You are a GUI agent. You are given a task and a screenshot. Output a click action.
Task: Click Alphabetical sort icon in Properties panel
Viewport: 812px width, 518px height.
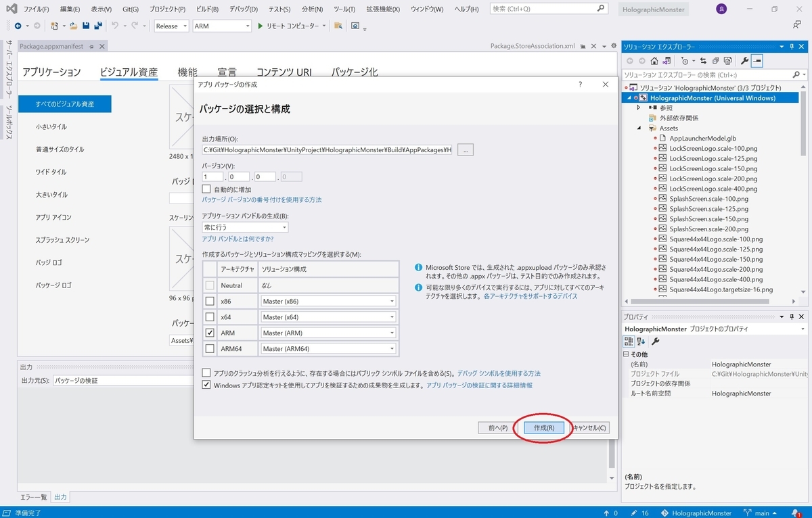(x=641, y=341)
